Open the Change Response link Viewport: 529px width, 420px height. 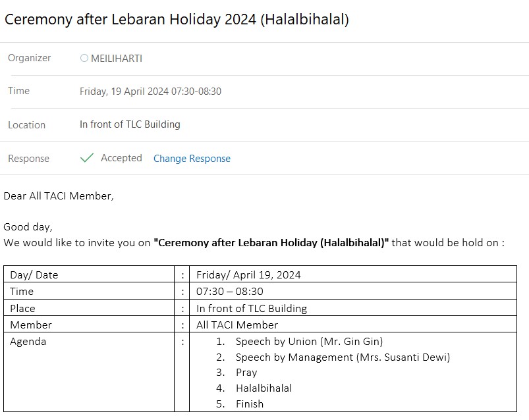[x=192, y=159]
